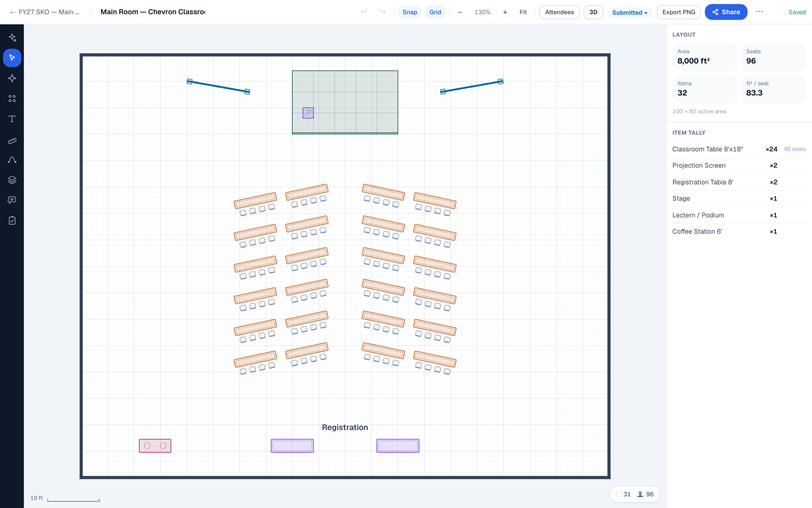Activate the ruler measure tool

click(12, 141)
